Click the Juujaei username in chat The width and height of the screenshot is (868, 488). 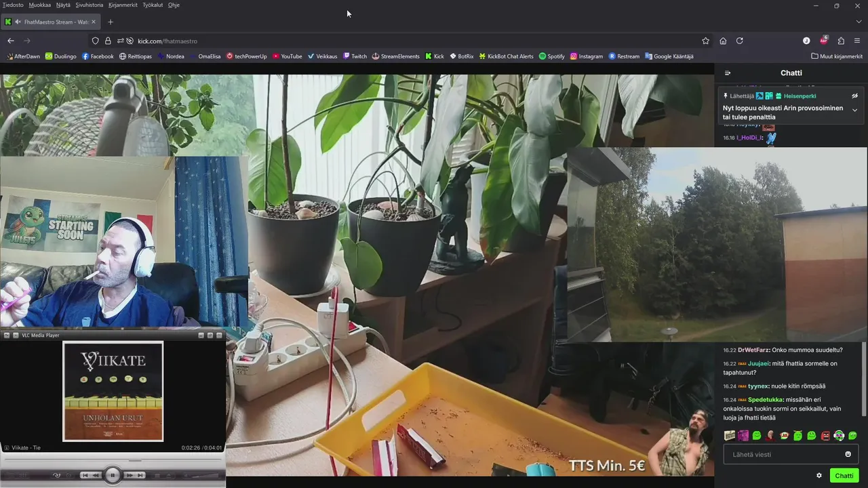point(759,364)
